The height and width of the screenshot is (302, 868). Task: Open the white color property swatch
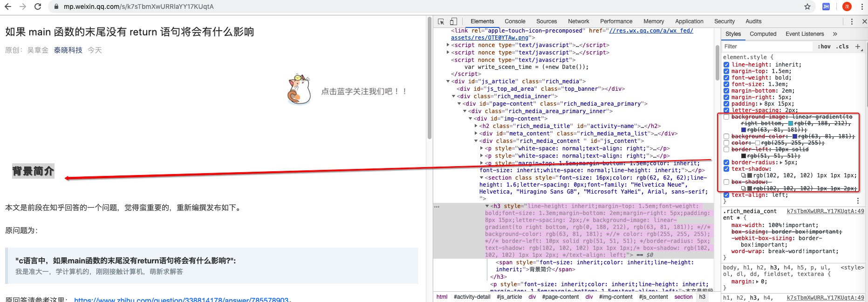758,143
